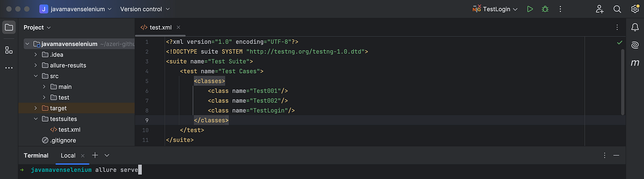Open editor tab options vertical dots
644x179 pixels.
tap(617, 28)
